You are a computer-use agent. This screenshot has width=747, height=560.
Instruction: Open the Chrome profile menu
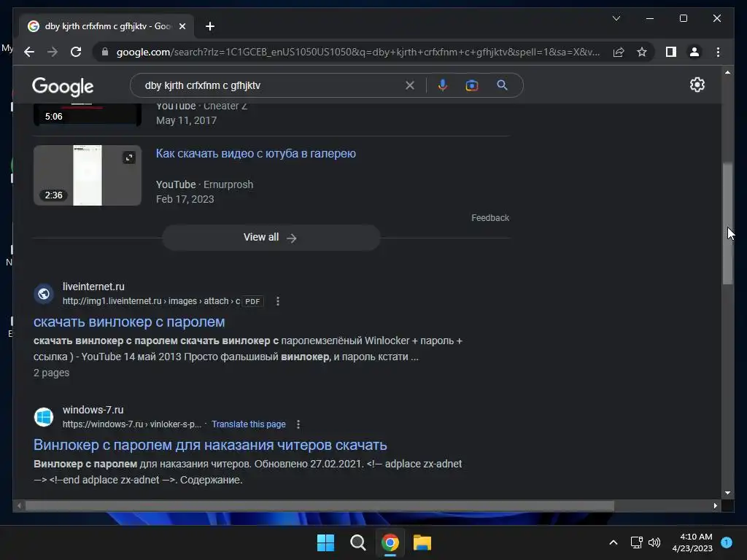tap(694, 52)
